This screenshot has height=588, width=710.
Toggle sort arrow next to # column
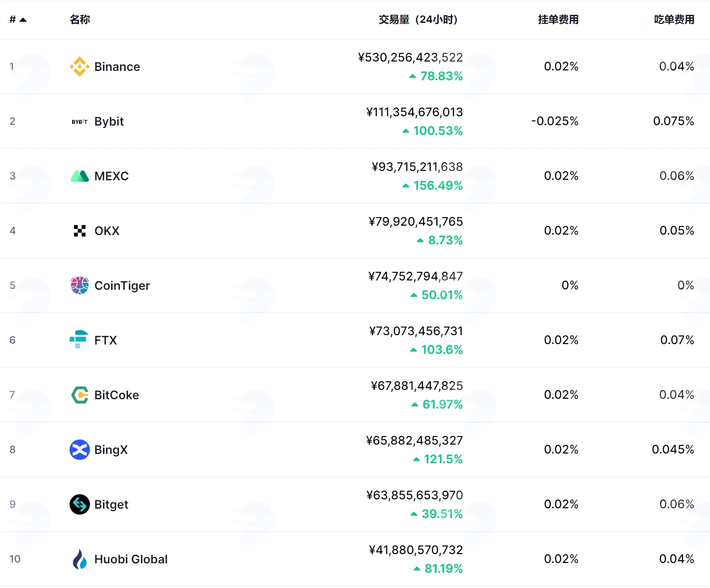tap(23, 20)
